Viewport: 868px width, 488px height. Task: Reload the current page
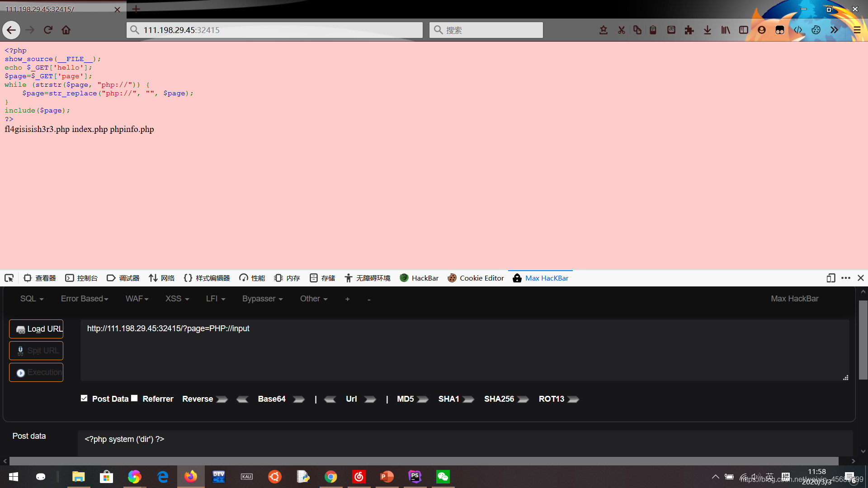pos(48,30)
